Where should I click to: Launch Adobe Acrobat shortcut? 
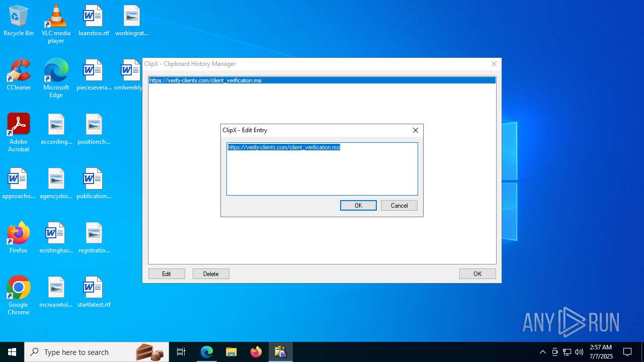[x=19, y=133]
